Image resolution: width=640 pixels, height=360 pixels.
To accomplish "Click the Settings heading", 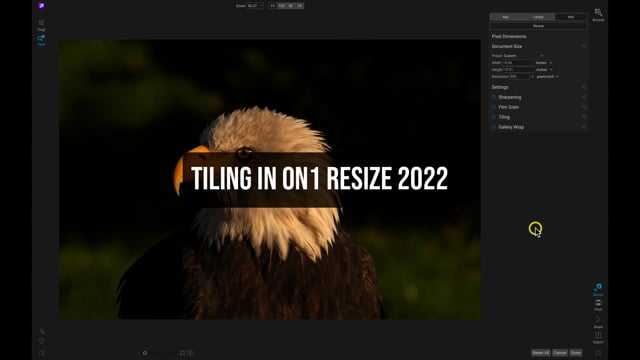I will click(x=500, y=87).
